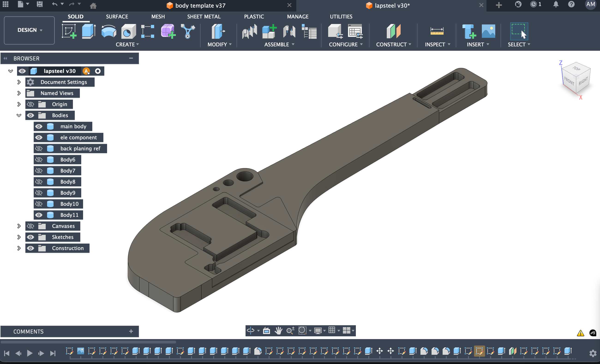The height and width of the screenshot is (364, 600).
Task: Select the Hole tool icon
Action: tap(128, 32)
